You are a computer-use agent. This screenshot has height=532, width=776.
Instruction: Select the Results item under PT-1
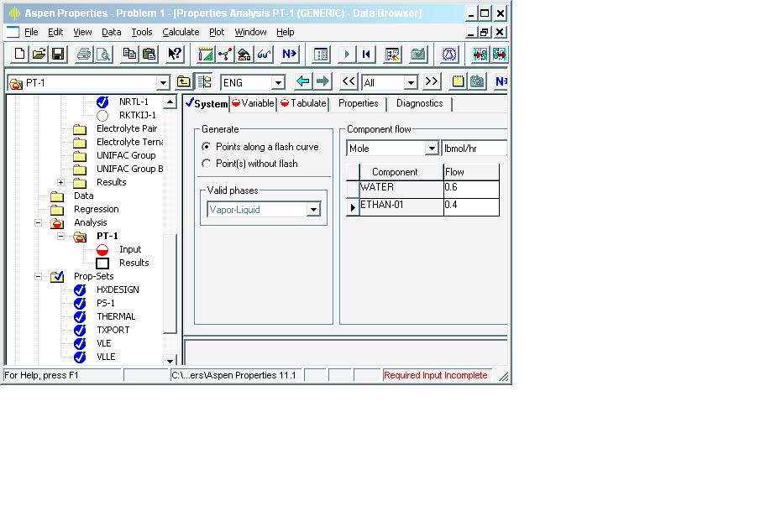[x=134, y=263]
